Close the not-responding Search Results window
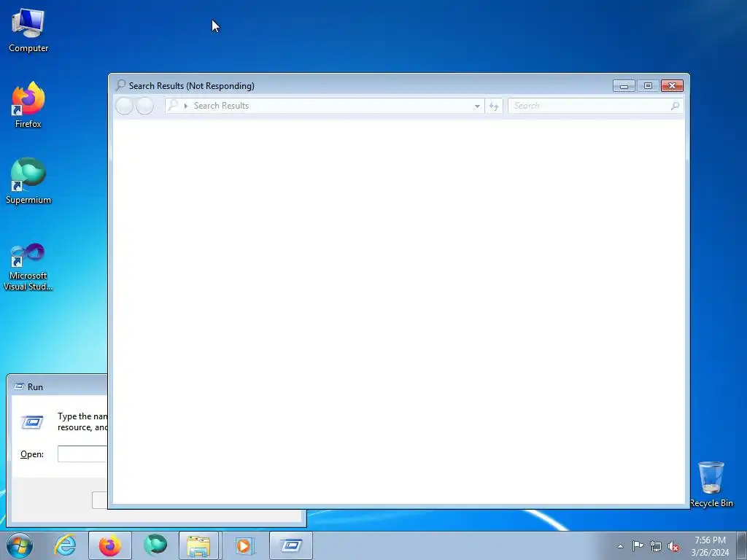The height and width of the screenshot is (560, 747). (672, 86)
